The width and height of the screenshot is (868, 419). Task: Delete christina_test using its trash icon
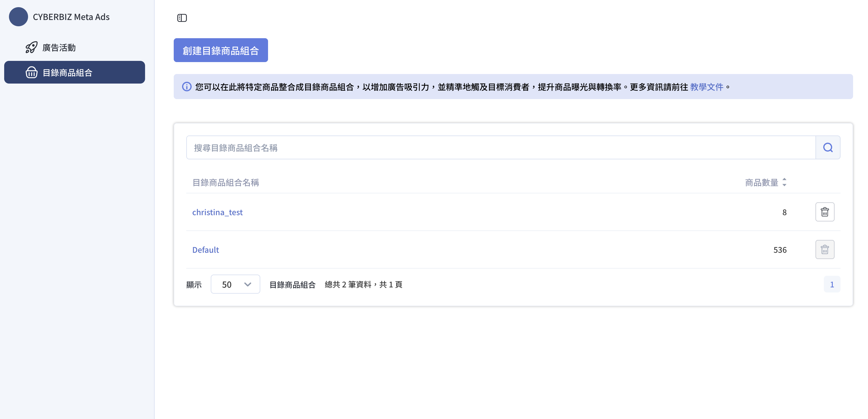click(x=824, y=212)
